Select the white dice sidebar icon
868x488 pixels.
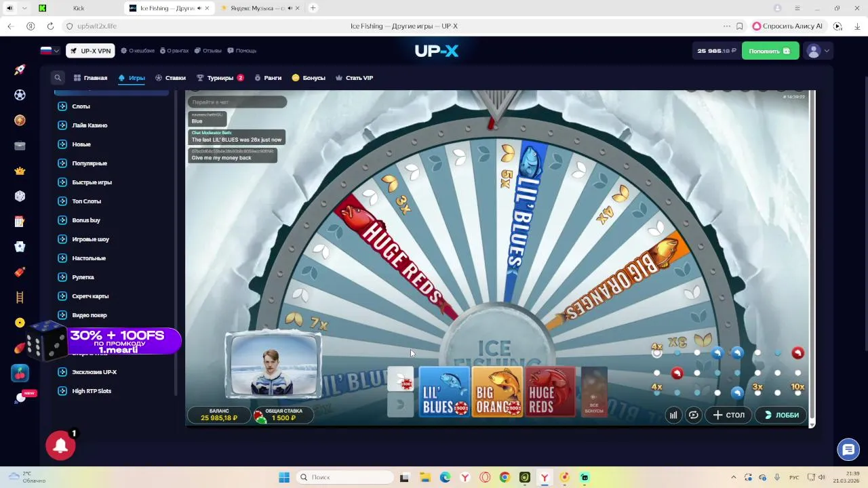click(20, 196)
